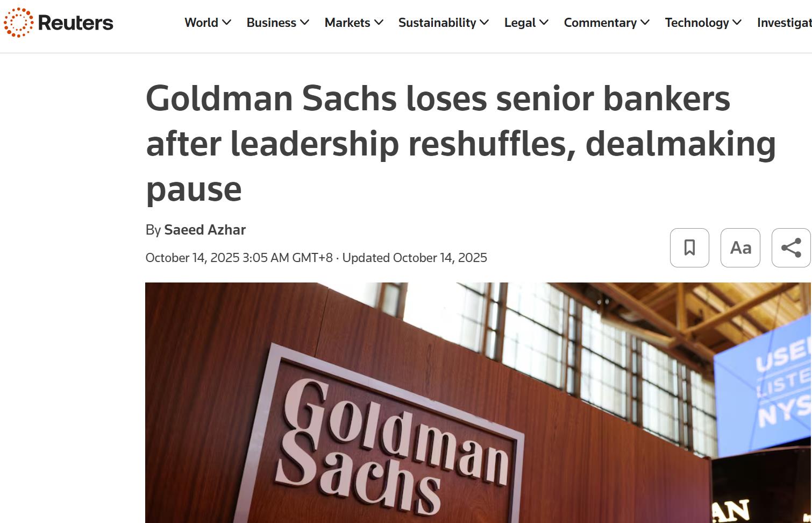
Task: Expand the chevron next to World
Action: click(227, 23)
